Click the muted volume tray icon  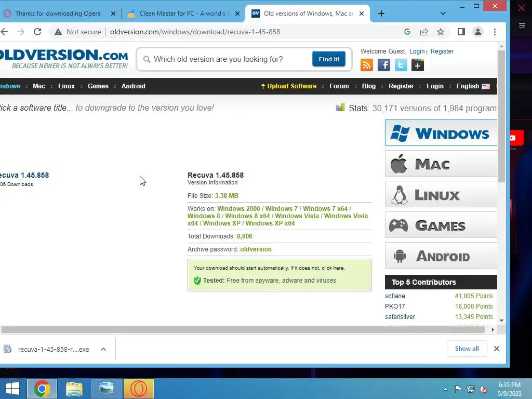pos(483,389)
